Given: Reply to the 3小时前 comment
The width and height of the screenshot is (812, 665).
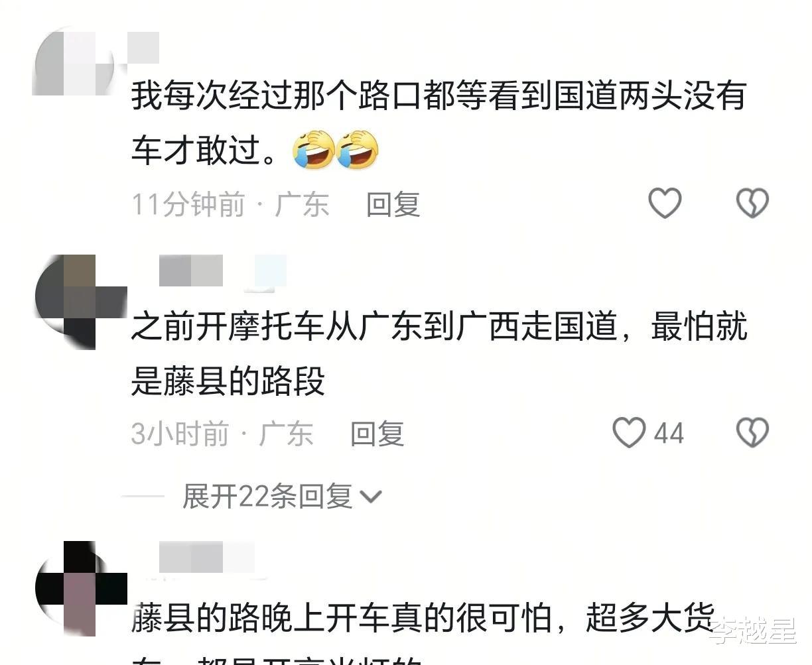Looking at the screenshot, I should point(377,434).
